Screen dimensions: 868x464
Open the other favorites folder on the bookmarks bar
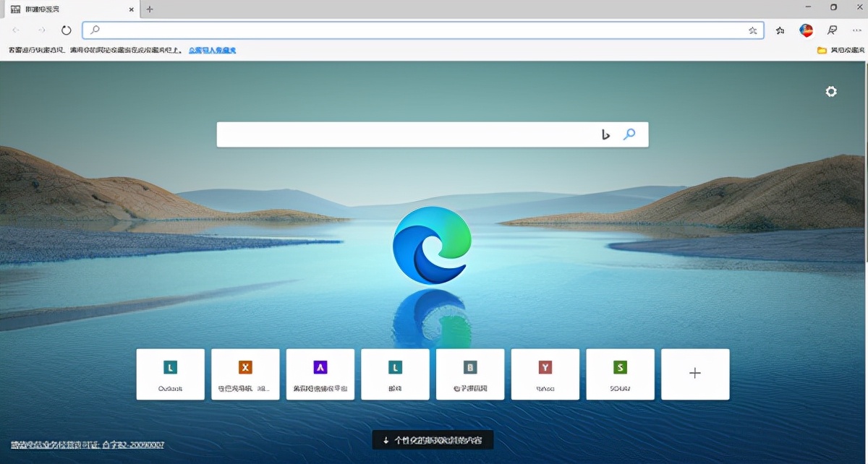[841, 50]
